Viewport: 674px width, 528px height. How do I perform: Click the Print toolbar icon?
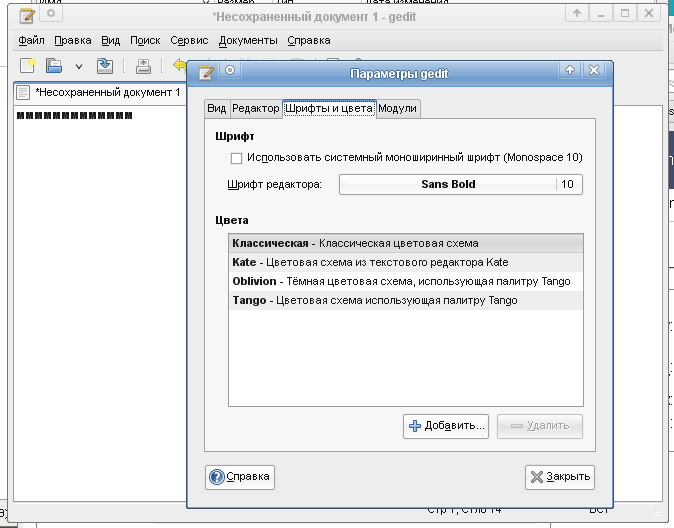[143, 66]
